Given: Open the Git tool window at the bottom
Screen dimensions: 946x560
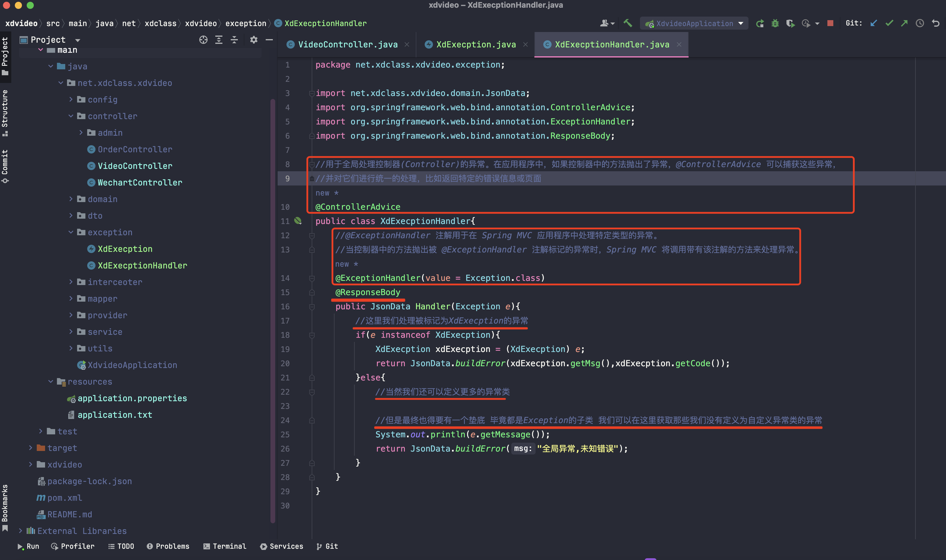Looking at the screenshot, I should [x=327, y=546].
